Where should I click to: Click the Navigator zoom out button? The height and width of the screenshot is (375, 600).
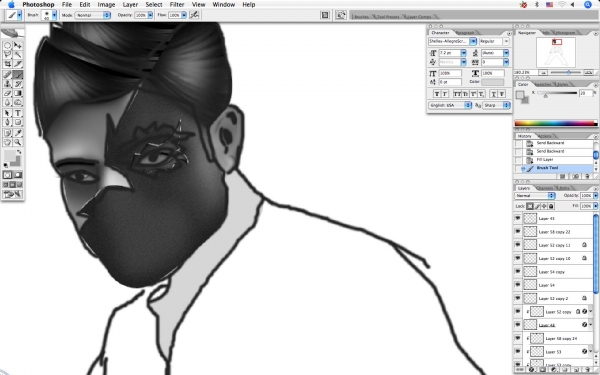tap(543, 72)
